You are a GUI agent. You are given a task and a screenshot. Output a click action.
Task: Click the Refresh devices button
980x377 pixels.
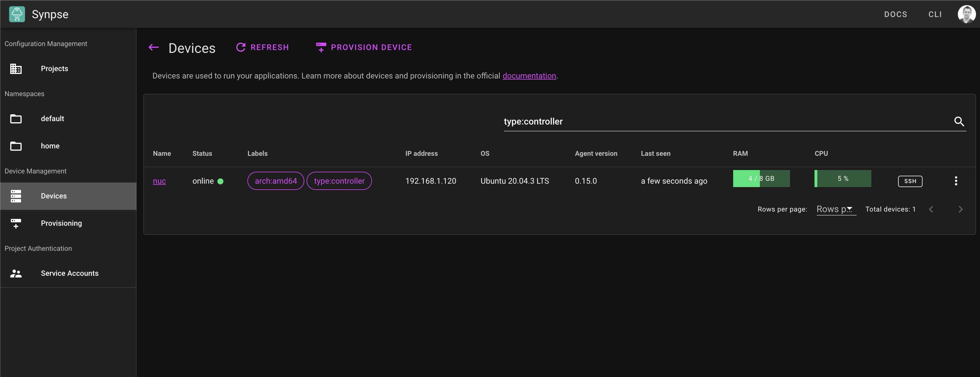click(x=262, y=47)
